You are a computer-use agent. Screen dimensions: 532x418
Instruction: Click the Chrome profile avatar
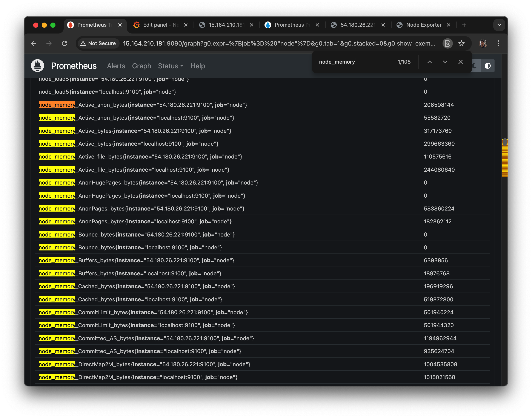(483, 43)
